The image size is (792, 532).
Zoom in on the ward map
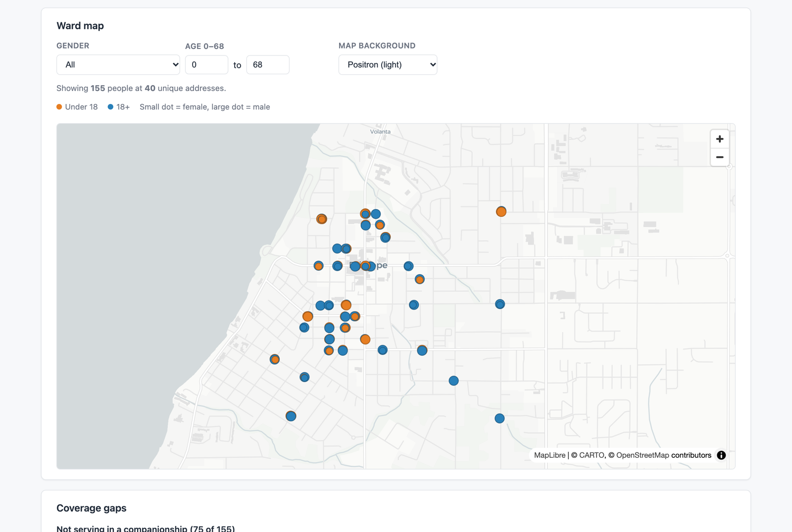tap(719, 139)
